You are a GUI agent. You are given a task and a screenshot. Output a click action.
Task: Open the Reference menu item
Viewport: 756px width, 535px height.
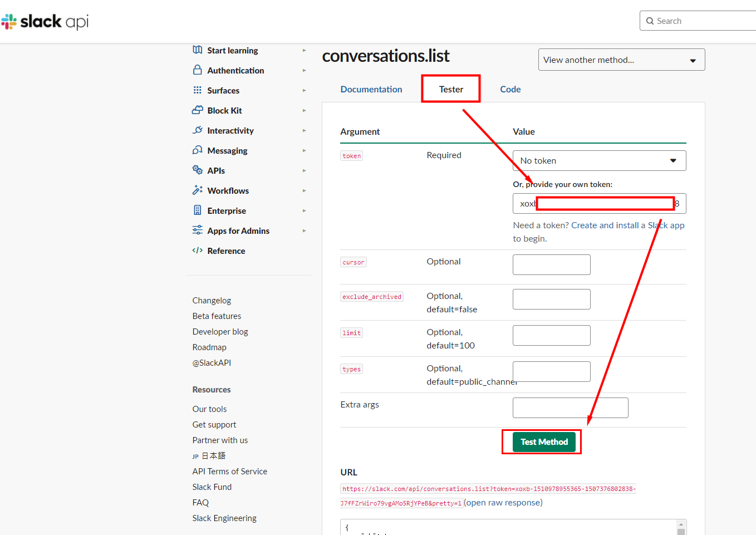pyautogui.click(x=226, y=251)
